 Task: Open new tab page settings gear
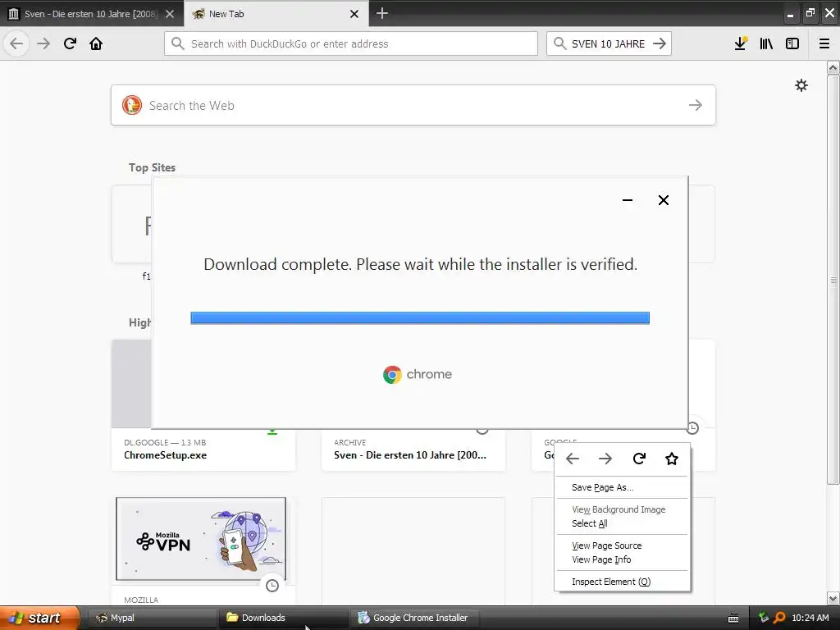click(801, 85)
